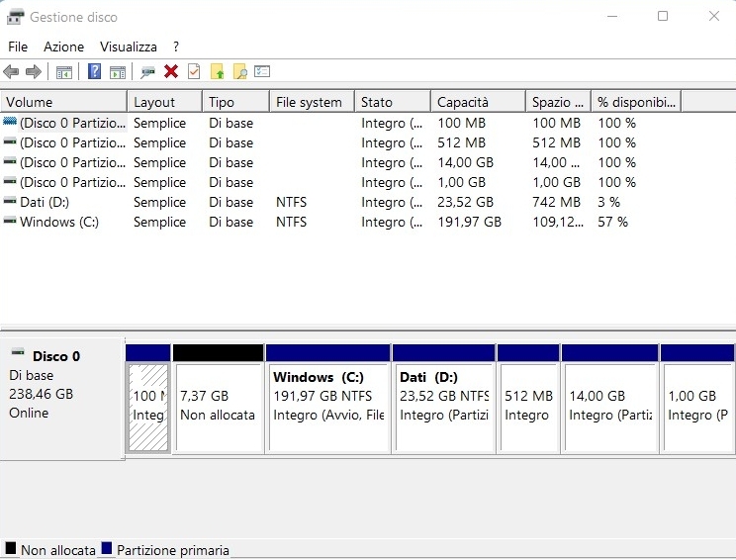This screenshot has height=560, width=736.
Task: Show or hide the console tree icon
Action: [x=64, y=72]
